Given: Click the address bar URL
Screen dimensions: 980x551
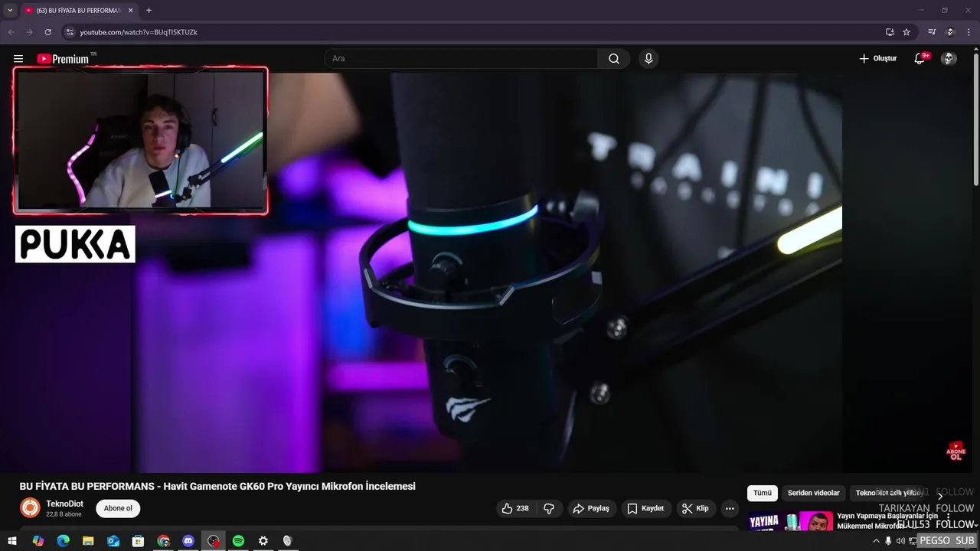Looking at the screenshot, I should tap(139, 32).
